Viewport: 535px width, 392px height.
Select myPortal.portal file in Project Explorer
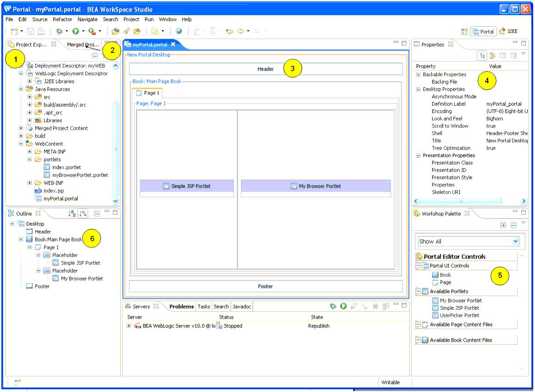[56, 198]
